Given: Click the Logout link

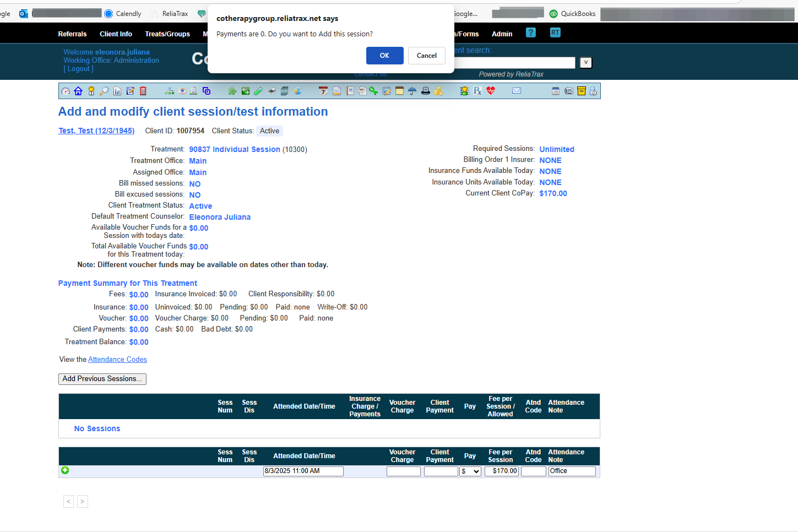Looking at the screenshot, I should (x=78, y=69).
